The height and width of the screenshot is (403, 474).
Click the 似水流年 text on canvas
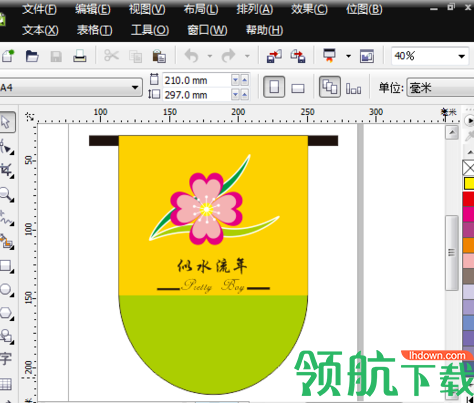pos(212,266)
